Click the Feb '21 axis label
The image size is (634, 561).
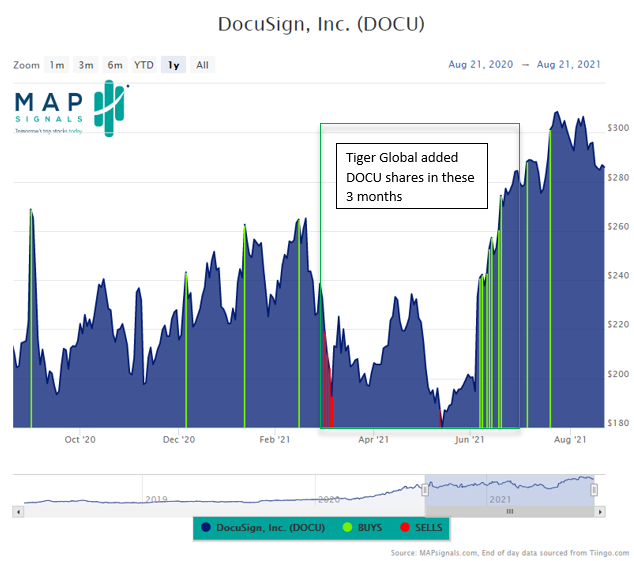[275, 440]
